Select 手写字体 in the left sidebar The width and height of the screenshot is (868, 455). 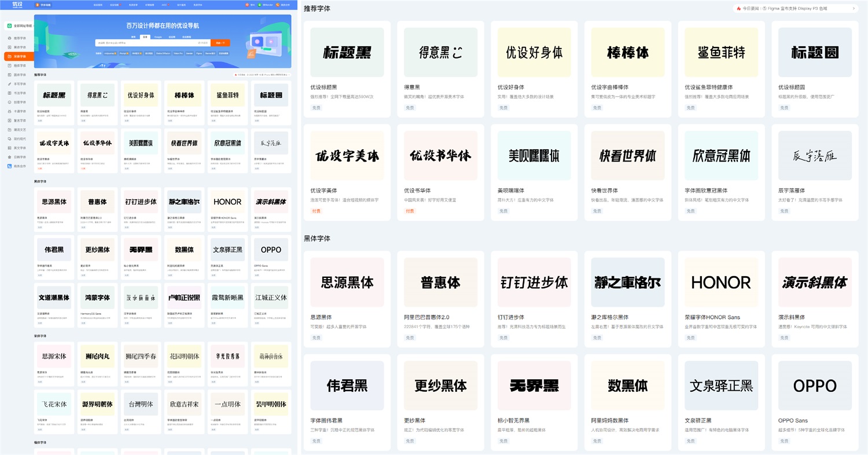[x=17, y=84]
